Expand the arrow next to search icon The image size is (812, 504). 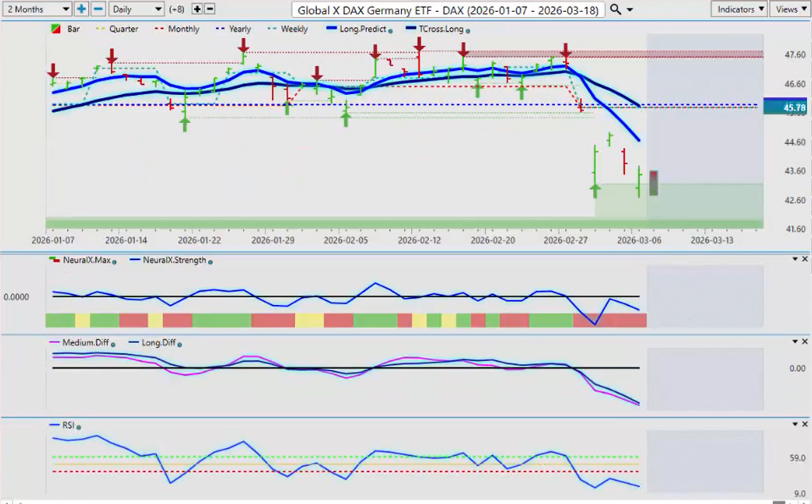click(x=630, y=10)
